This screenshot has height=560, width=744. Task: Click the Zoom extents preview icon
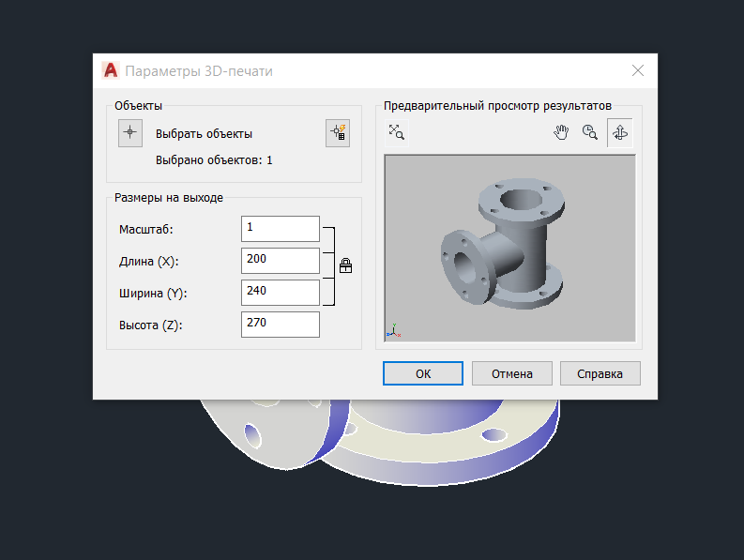click(x=396, y=132)
